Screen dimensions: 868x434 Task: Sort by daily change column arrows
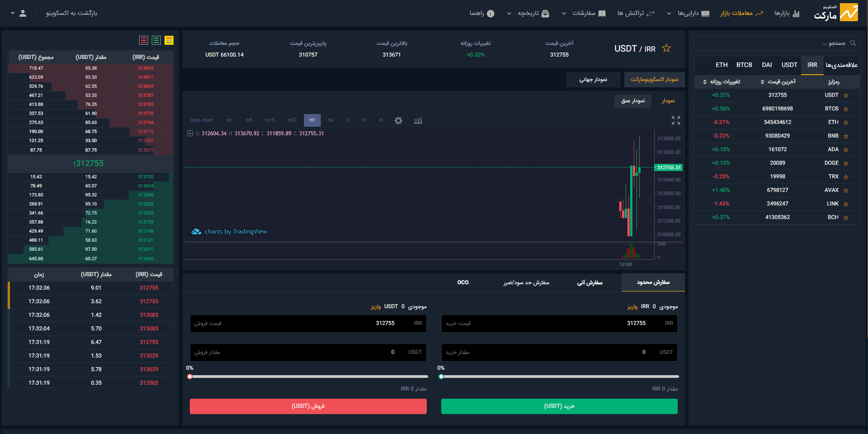click(705, 82)
